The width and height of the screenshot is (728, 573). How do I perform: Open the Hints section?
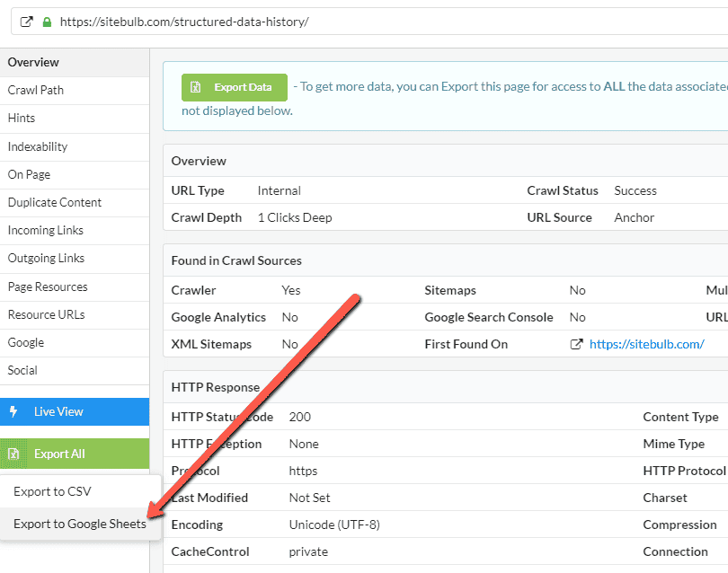coord(75,119)
